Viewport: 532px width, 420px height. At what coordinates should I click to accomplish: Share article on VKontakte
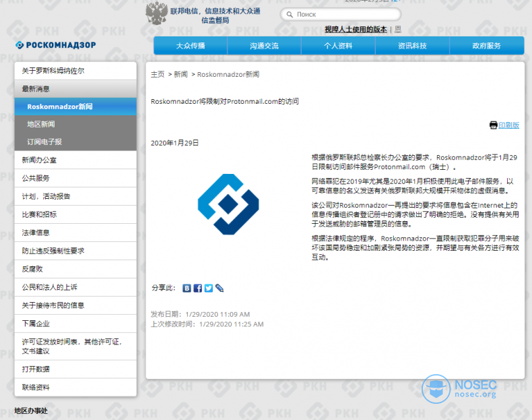tap(187, 289)
